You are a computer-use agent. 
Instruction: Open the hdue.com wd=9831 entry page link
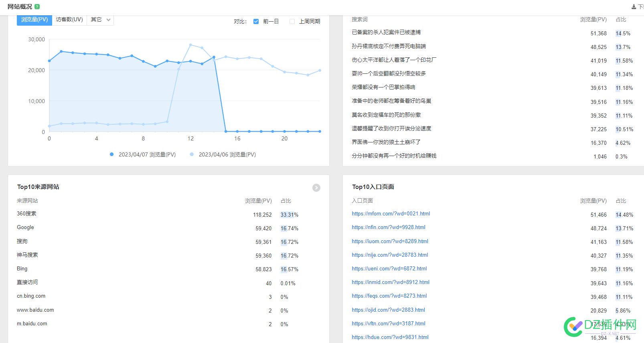point(390,337)
